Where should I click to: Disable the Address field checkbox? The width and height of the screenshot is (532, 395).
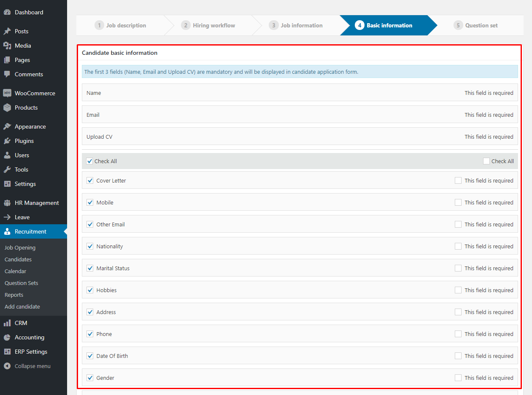click(90, 312)
